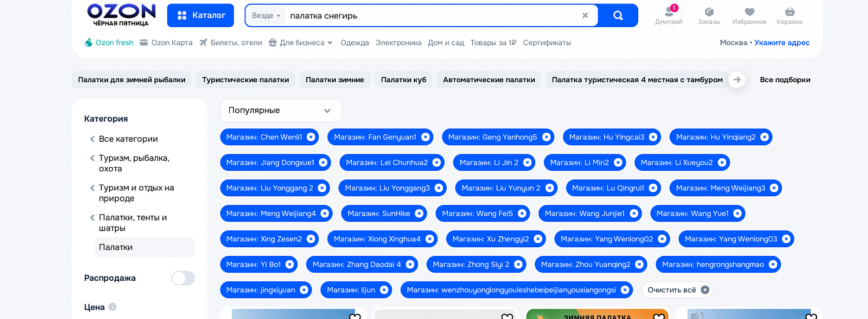
Task: Clear the search query with the X icon
Action: [x=585, y=16]
